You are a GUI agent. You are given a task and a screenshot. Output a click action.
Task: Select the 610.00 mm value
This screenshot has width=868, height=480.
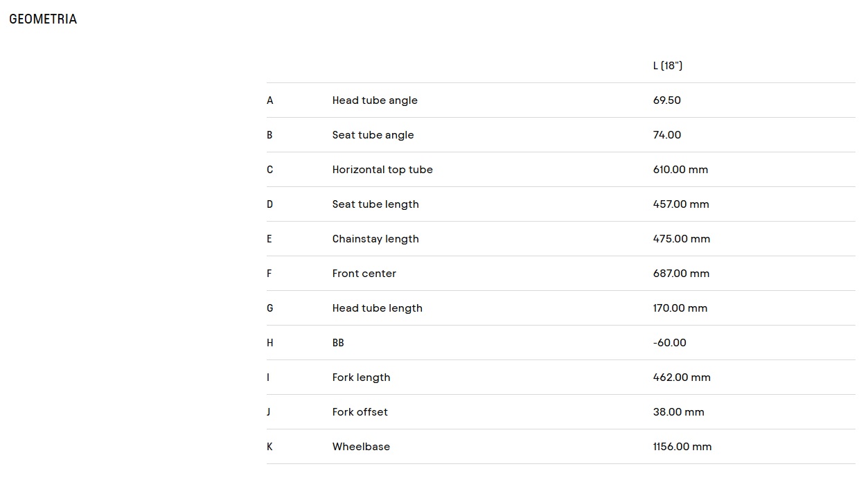(x=680, y=170)
